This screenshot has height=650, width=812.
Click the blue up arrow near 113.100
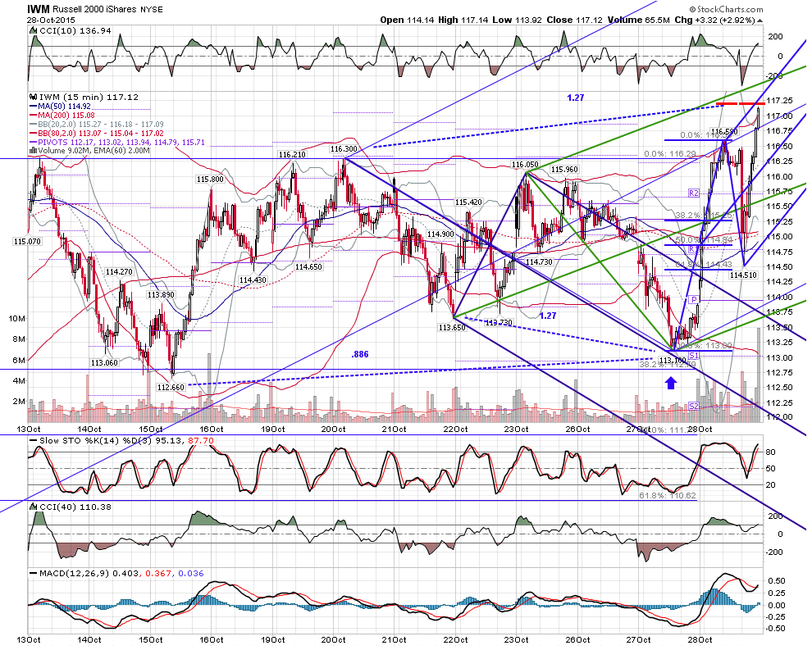point(671,383)
